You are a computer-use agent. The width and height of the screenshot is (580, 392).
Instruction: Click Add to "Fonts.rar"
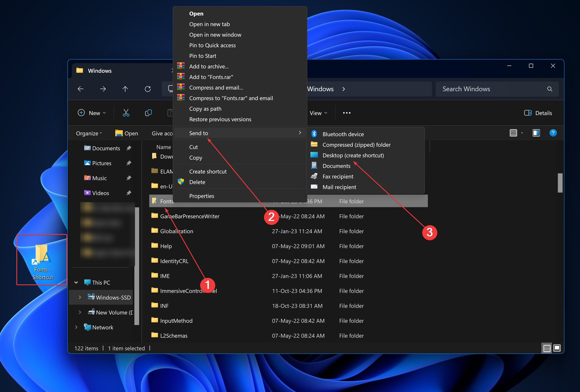(240, 77)
